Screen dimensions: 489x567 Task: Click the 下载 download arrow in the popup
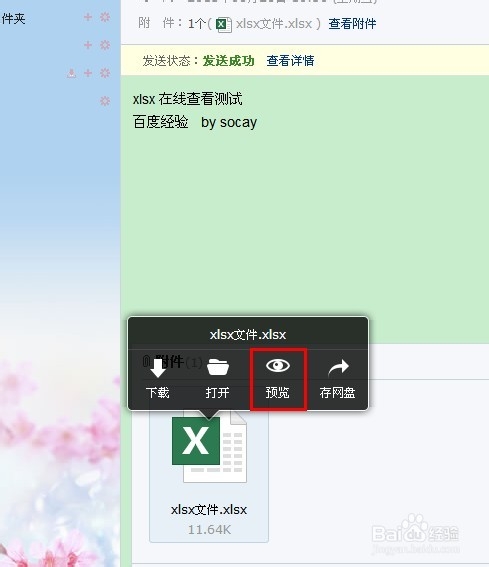(158, 368)
